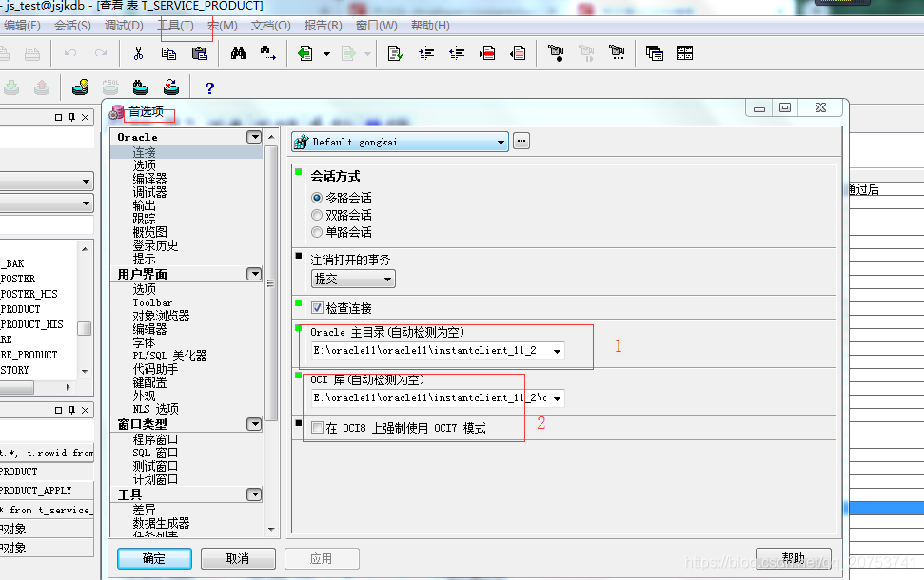Click the Find Next binoculars-arrow icon
924x580 pixels.
[x=268, y=53]
